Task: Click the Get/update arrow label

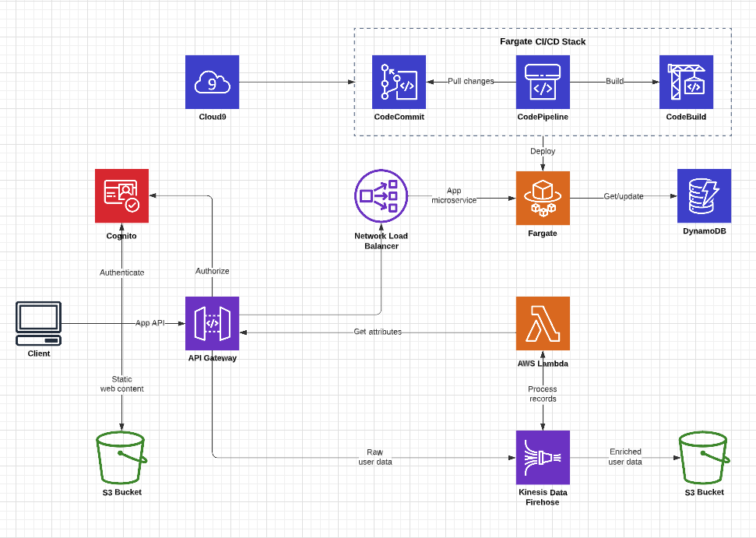Action: point(624,197)
